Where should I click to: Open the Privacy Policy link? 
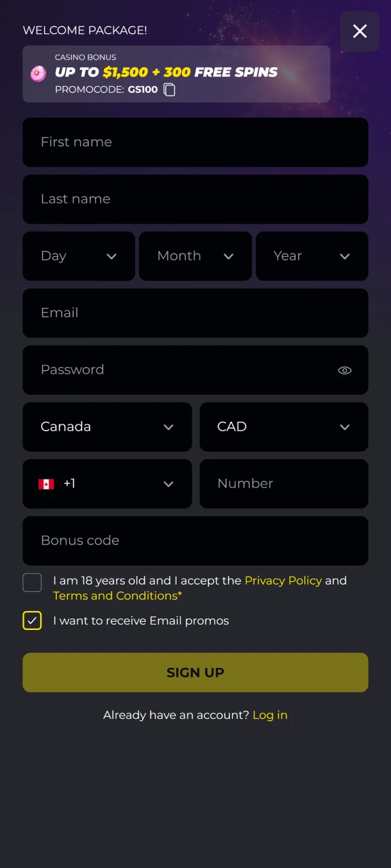(283, 580)
